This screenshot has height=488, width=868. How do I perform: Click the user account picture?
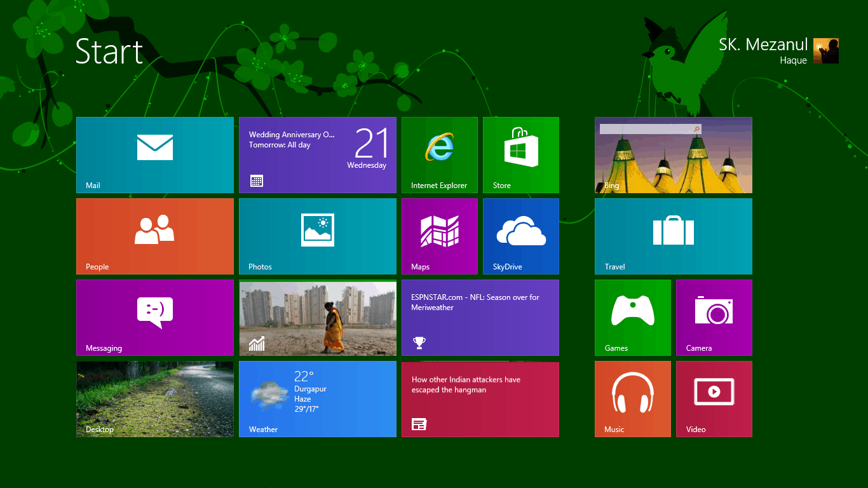(826, 51)
